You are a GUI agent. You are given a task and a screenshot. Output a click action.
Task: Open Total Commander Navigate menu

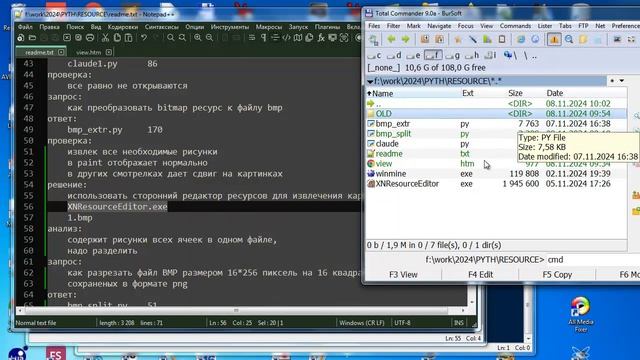pos(439,26)
